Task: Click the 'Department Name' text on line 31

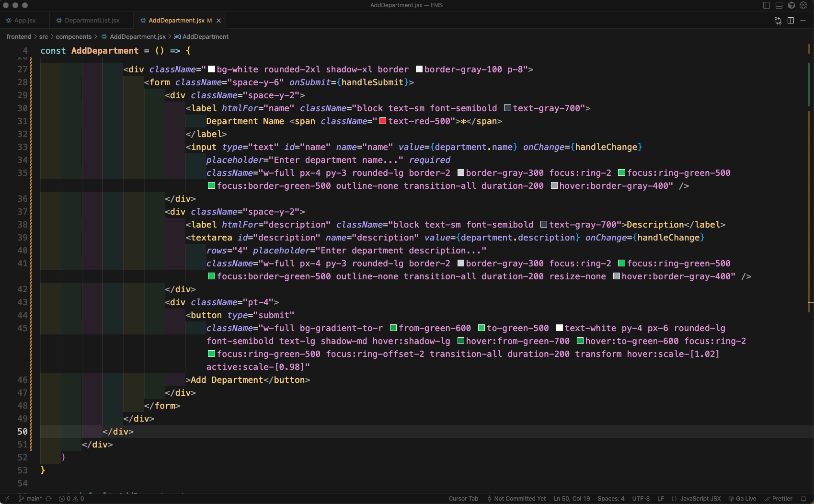Action: pyautogui.click(x=245, y=121)
